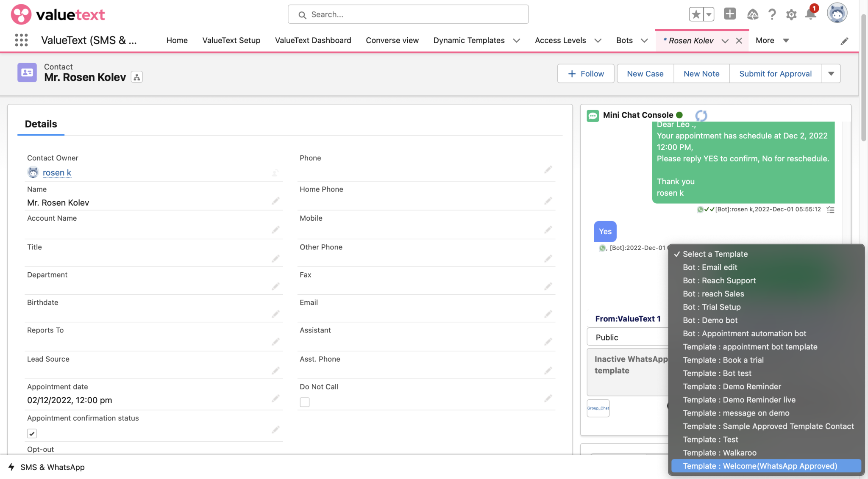Click the Inactive WhatsApp template message box

(x=628, y=372)
